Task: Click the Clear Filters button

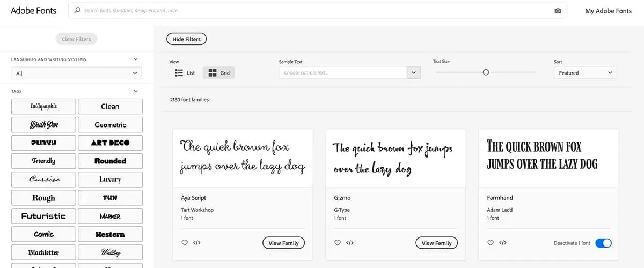Action: [76, 39]
